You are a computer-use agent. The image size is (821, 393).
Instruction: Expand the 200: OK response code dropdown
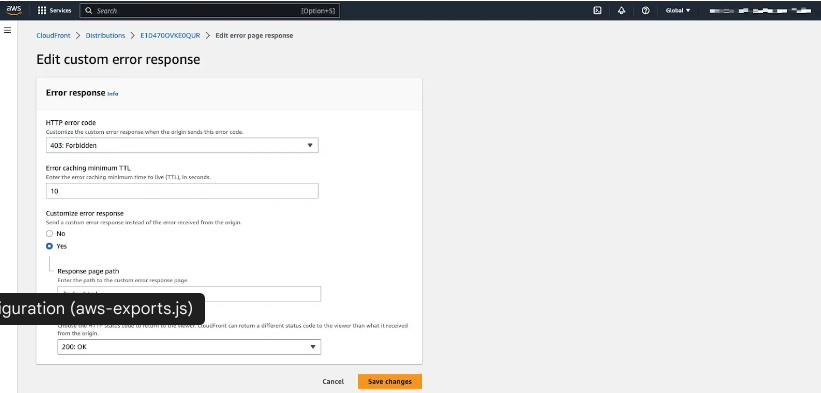(x=189, y=346)
